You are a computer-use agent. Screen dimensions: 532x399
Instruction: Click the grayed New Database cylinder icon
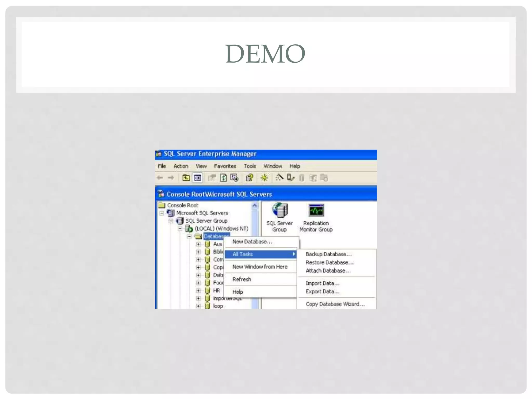[302, 178]
